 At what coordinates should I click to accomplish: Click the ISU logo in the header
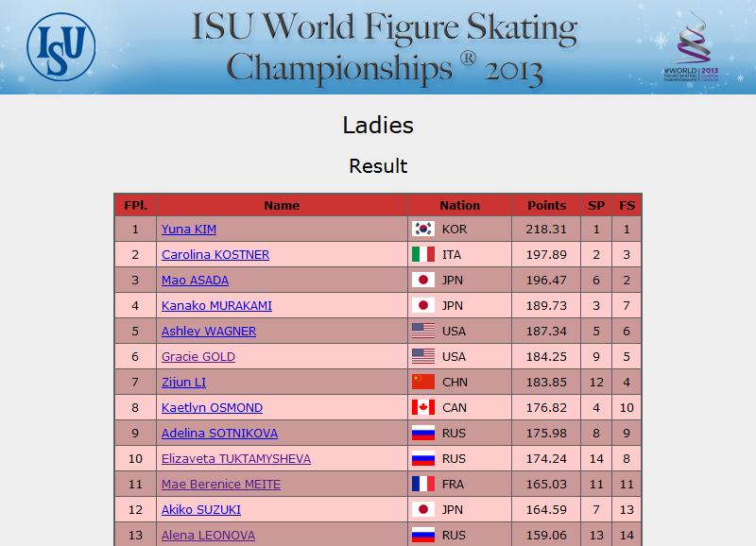click(x=61, y=46)
